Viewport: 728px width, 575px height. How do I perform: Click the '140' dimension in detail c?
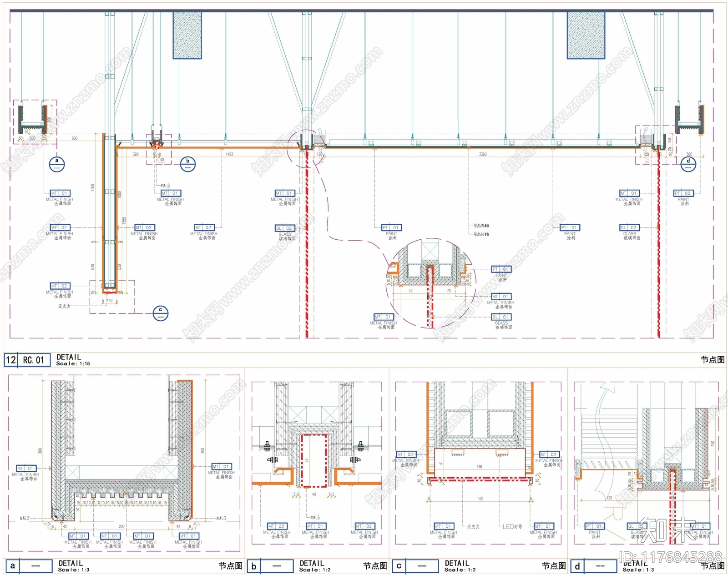tap(480, 499)
